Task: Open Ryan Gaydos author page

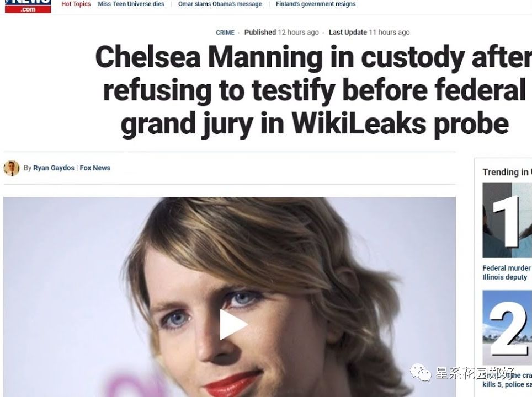Action: pos(54,168)
